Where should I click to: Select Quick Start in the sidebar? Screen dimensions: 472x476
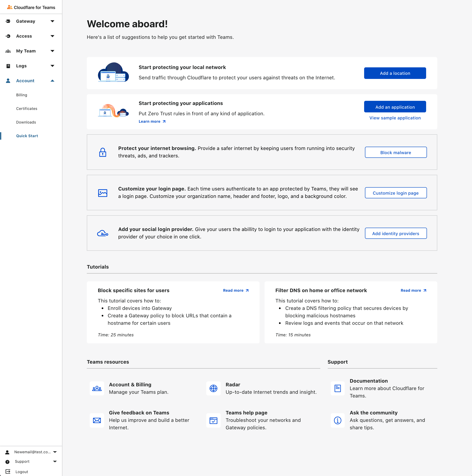[x=27, y=136]
